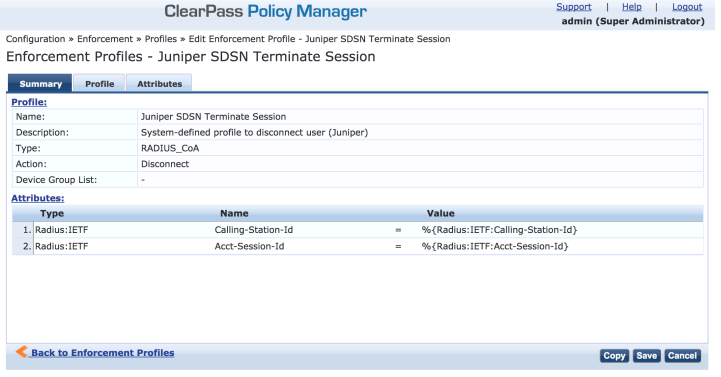Select the Calling-Station-Id attribute name
The width and height of the screenshot is (721, 377).
[254, 230]
